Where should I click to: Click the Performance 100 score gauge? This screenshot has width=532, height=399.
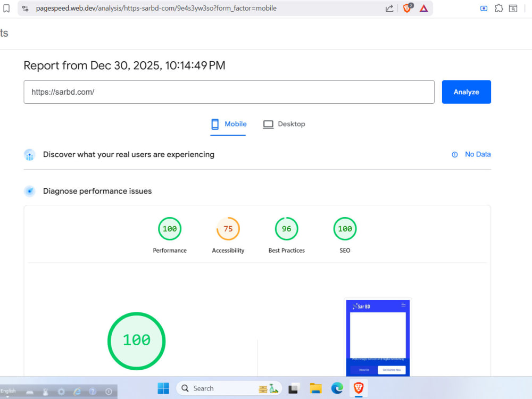[170, 229]
